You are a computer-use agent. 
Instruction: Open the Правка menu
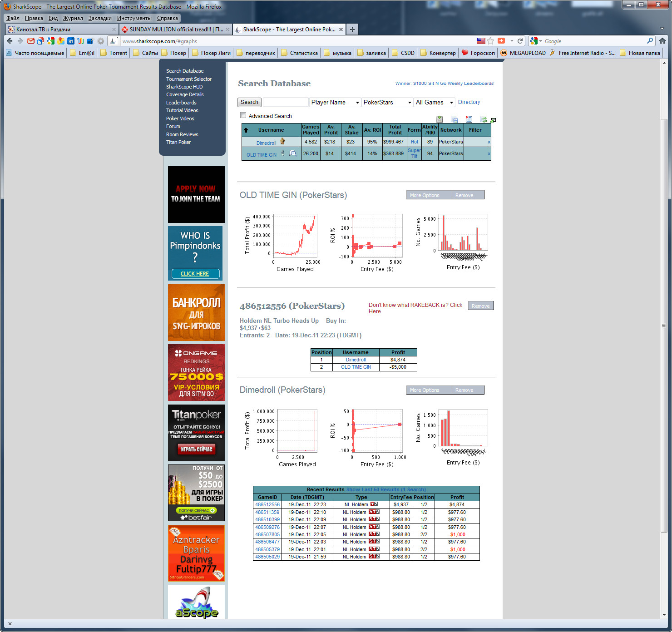pyautogui.click(x=34, y=18)
